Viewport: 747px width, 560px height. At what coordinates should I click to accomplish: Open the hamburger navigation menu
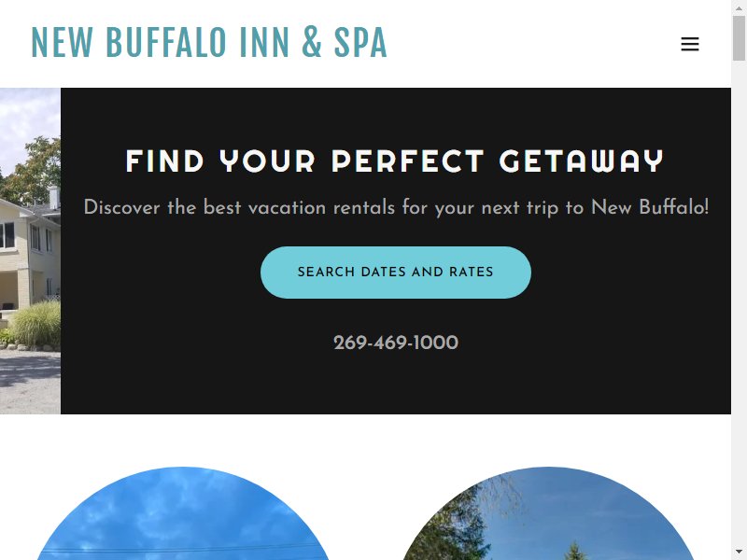coord(689,44)
